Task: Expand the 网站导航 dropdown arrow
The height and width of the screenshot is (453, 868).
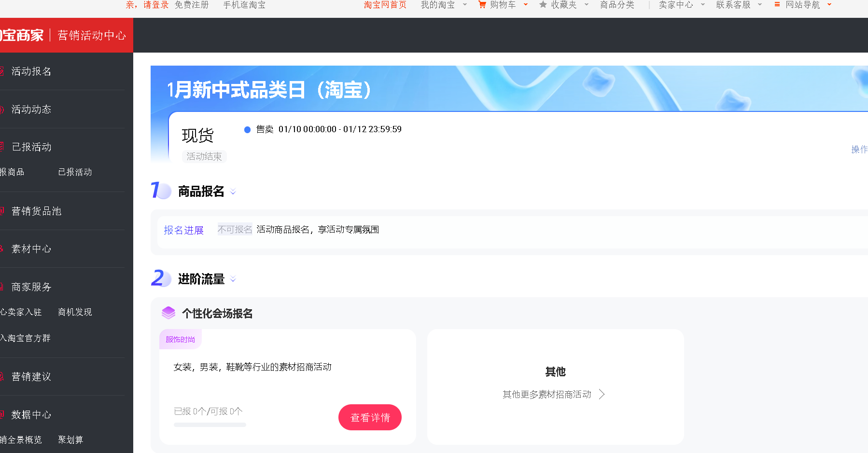Action: pos(829,5)
